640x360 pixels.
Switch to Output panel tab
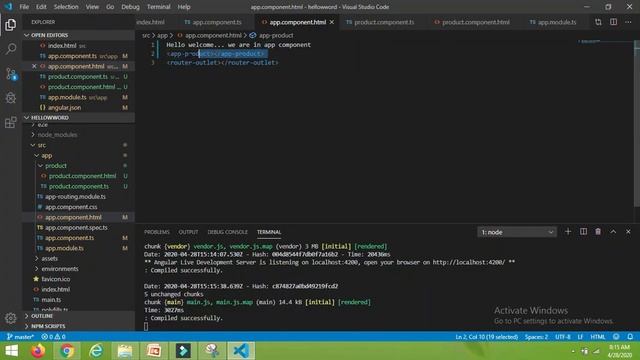point(188,232)
